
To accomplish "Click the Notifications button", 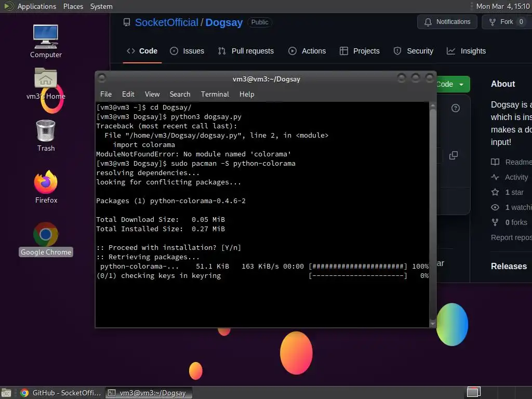I will 447,22.
